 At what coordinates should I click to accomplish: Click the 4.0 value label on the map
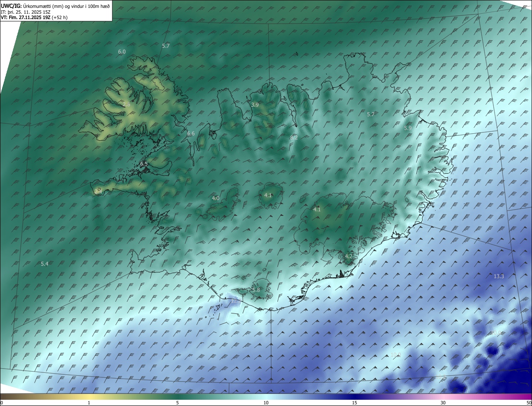(216, 198)
